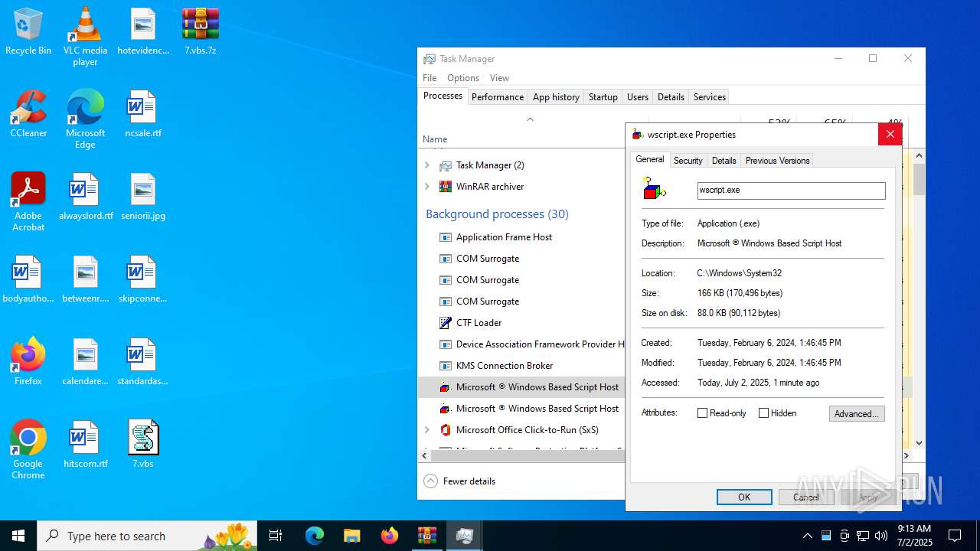This screenshot has width=980, height=551.
Task: Launch Adobe Acrobat desktop shortcut
Action: (x=28, y=202)
